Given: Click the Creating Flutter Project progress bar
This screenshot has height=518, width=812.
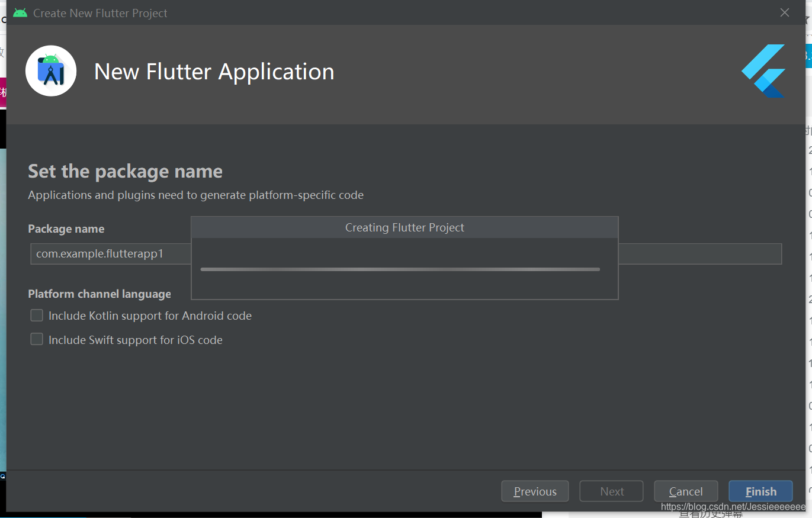Looking at the screenshot, I should coord(400,269).
